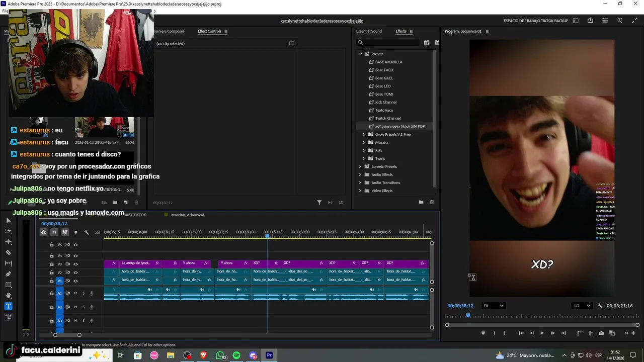Click the Effects search field

(x=388, y=43)
